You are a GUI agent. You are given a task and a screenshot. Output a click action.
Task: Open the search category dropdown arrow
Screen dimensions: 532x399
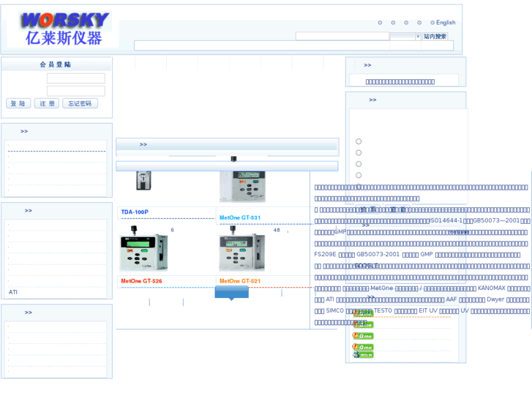(x=418, y=37)
